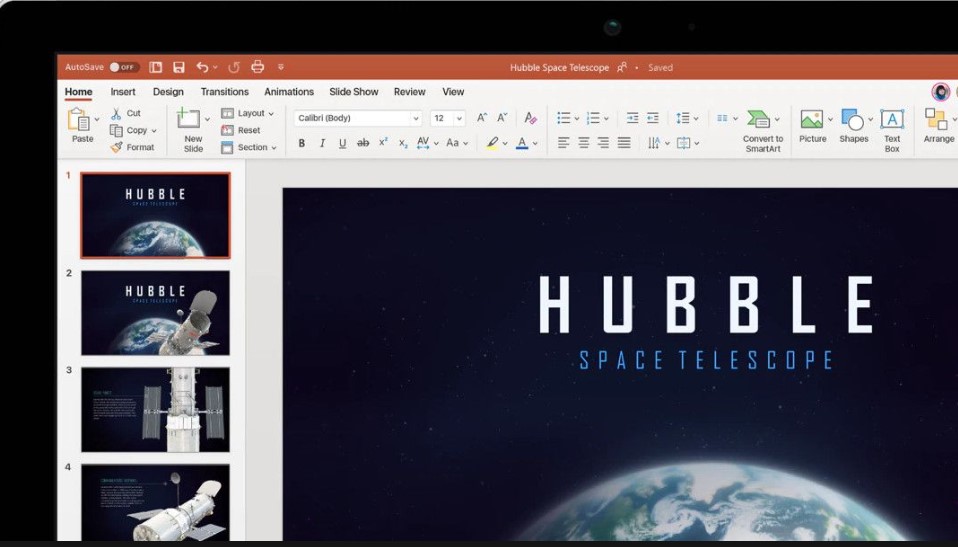The image size is (958, 547).
Task: Click the Increase Indent icon
Action: tap(653, 118)
